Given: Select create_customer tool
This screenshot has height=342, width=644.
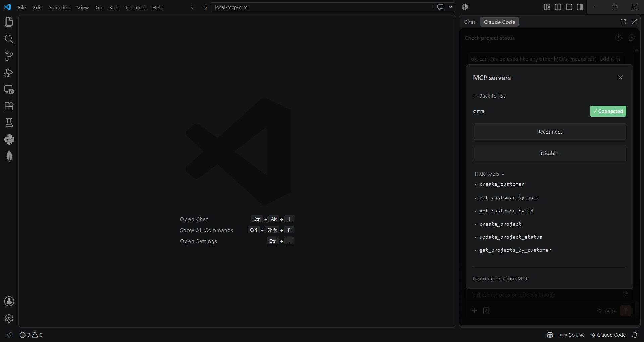Looking at the screenshot, I should (x=502, y=184).
